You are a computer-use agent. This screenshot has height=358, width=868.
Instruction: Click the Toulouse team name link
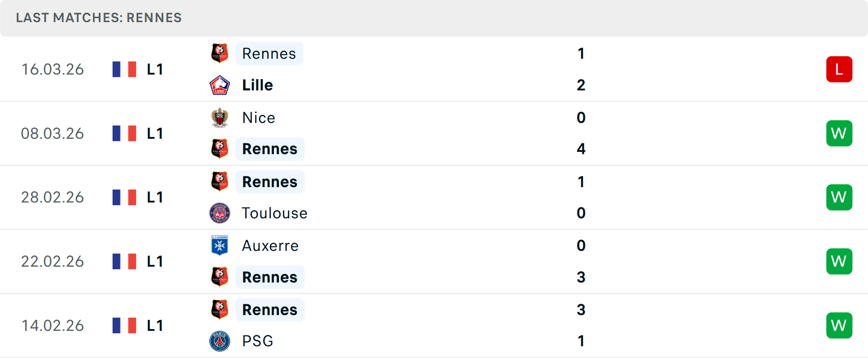[274, 213]
